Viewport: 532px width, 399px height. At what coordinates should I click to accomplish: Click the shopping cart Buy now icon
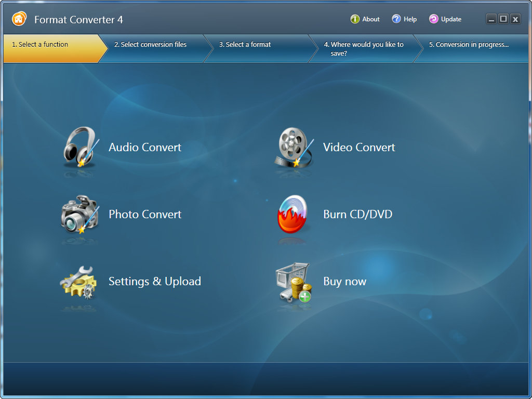[x=294, y=282]
